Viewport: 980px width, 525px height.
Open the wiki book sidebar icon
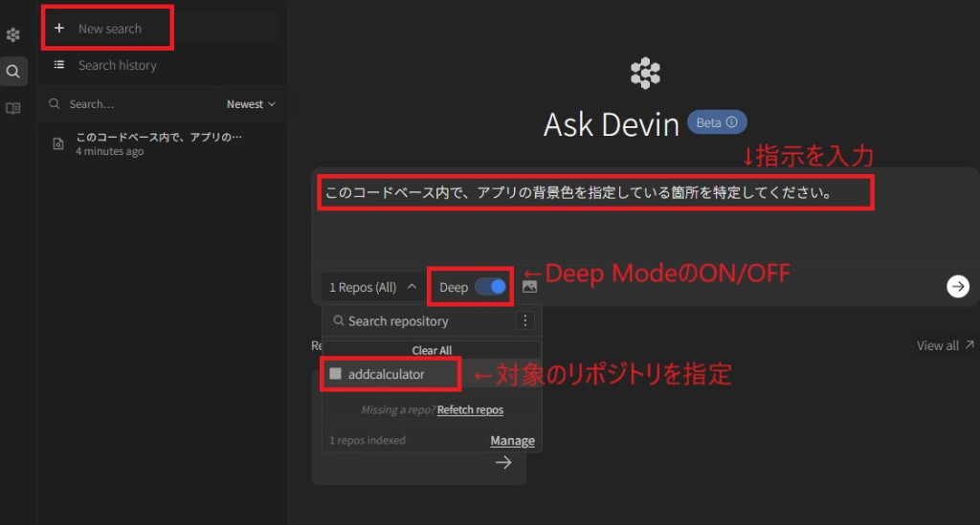click(13, 109)
